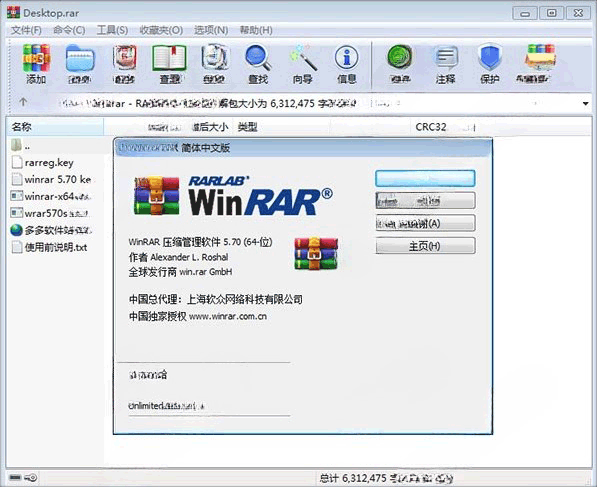This screenshot has width=597, height=487.
Task: Click the www.winrar.com.cn link text
Action: coord(228,316)
